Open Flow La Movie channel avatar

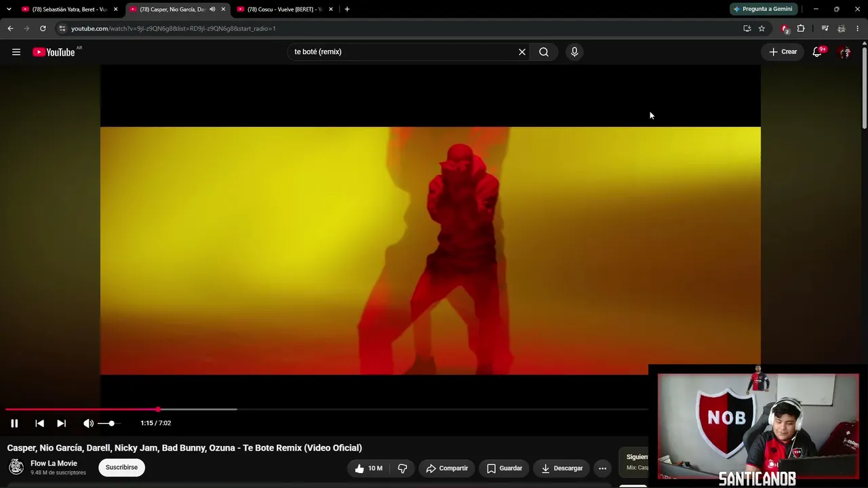(16, 467)
